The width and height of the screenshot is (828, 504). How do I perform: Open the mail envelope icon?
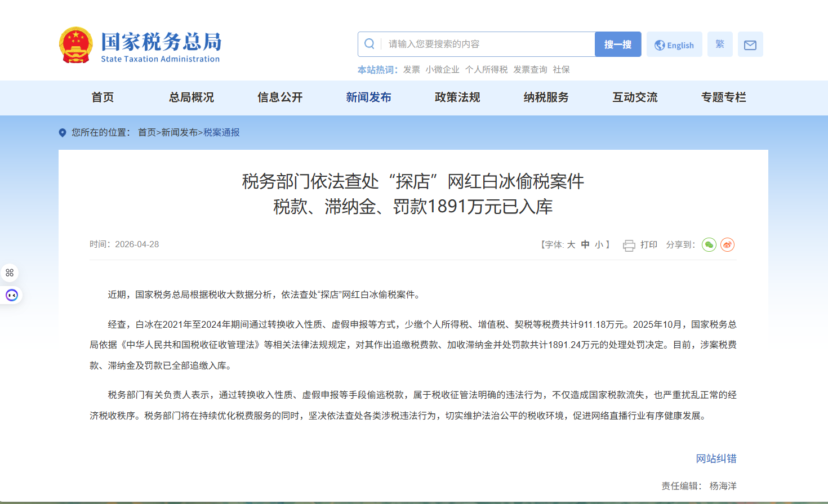pos(750,44)
